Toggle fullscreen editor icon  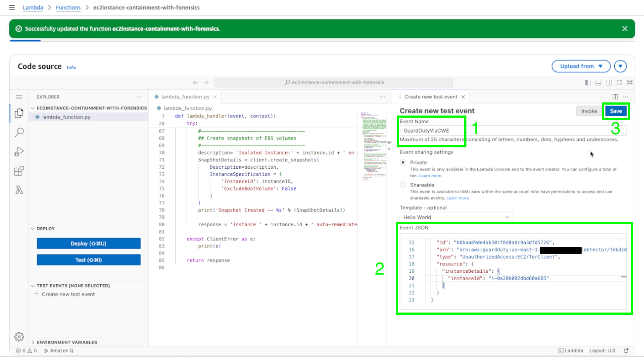tap(630, 82)
